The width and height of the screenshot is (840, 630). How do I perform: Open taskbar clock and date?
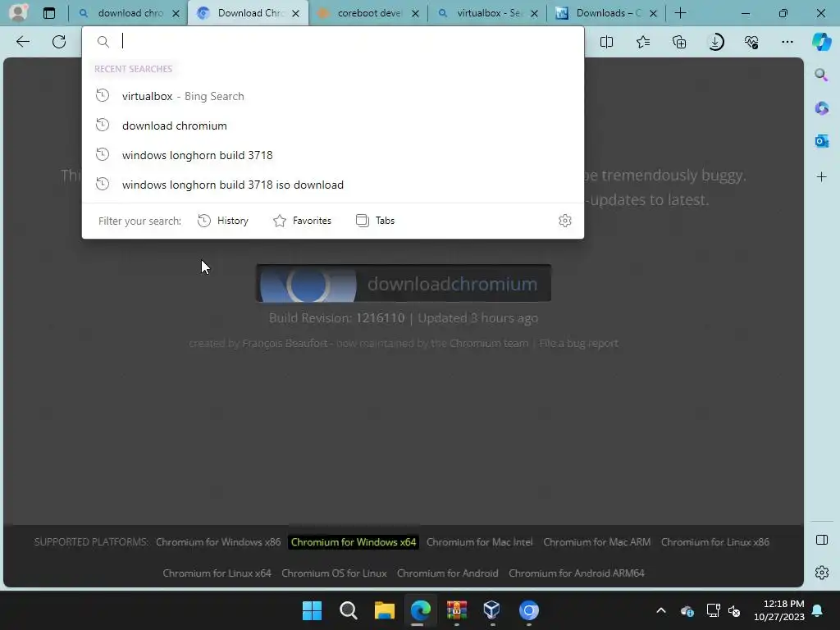779,610
